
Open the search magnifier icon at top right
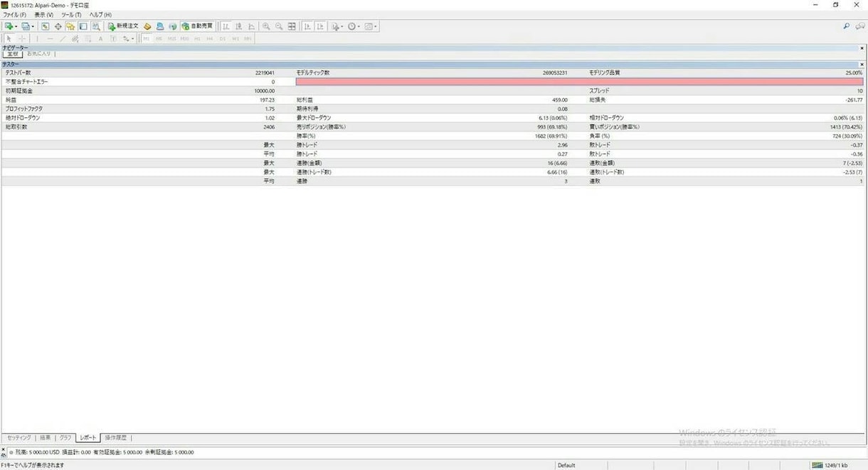coord(846,26)
